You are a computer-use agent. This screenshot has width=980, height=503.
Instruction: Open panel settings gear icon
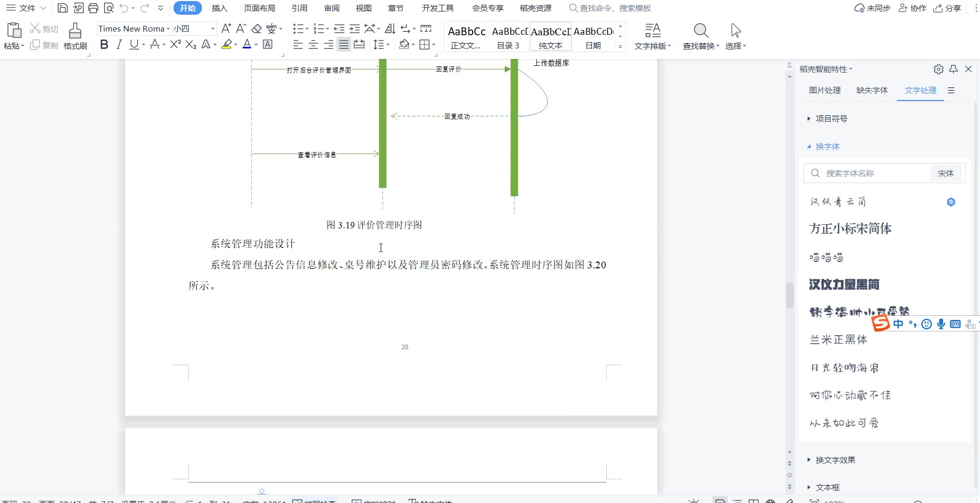point(938,69)
